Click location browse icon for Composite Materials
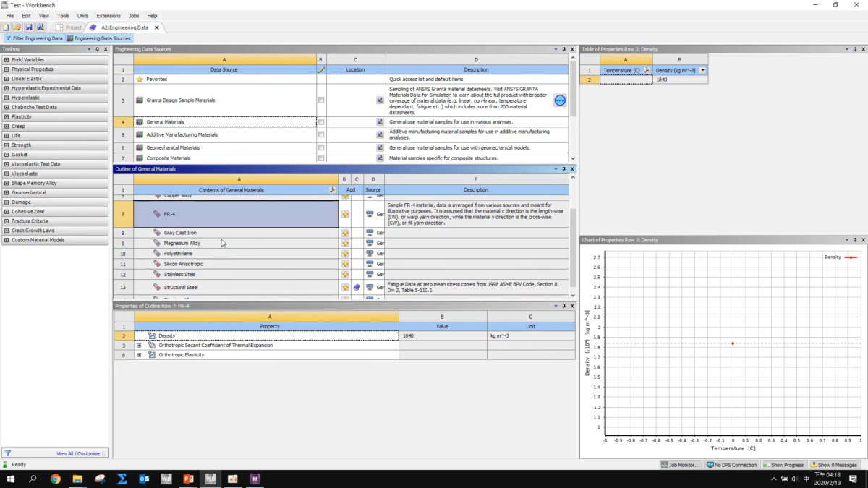The height and width of the screenshot is (488, 868). click(380, 158)
